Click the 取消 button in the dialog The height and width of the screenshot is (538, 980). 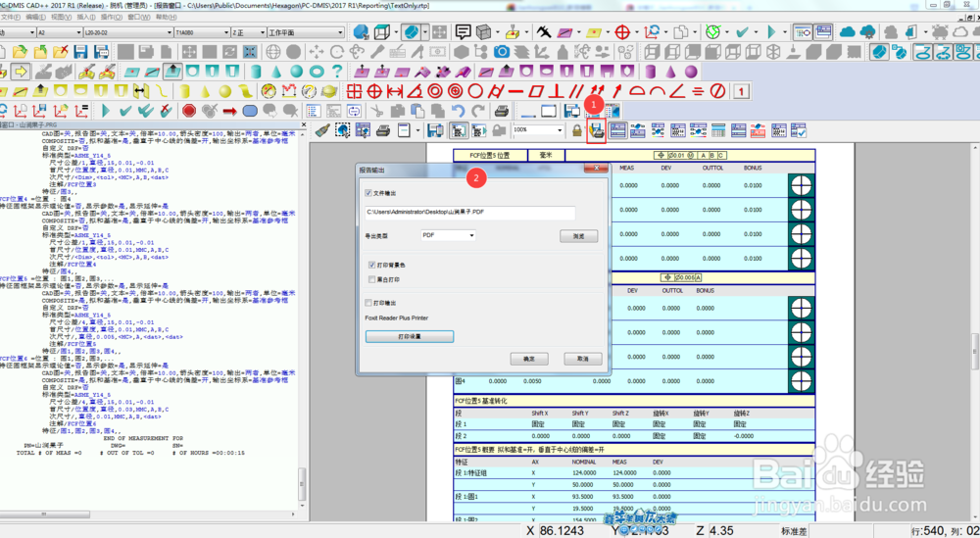[x=582, y=359]
